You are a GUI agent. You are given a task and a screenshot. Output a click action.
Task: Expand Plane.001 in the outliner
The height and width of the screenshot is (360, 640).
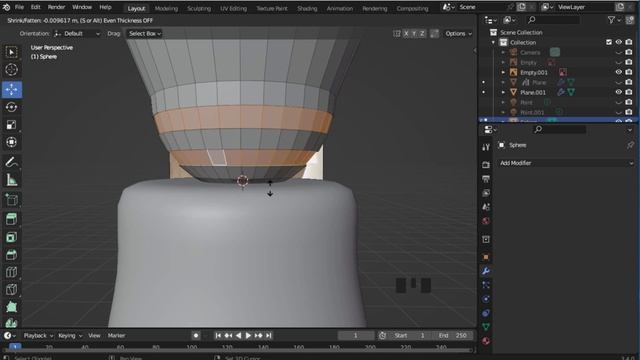tap(503, 92)
